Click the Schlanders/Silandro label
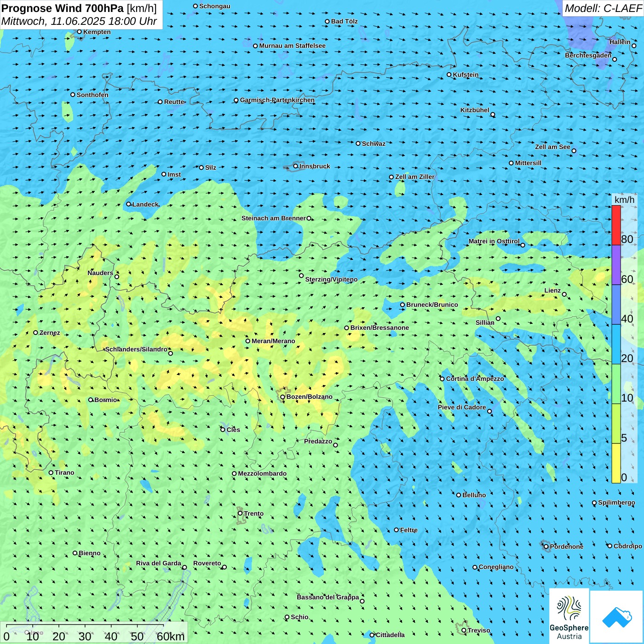 [x=137, y=349]
